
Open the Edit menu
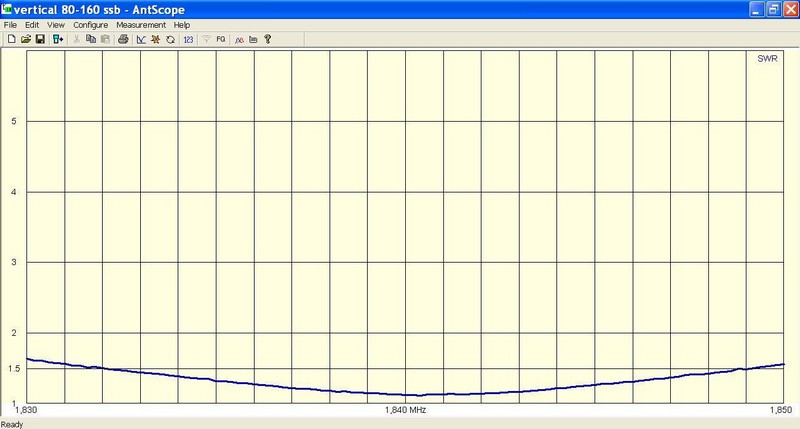point(32,24)
